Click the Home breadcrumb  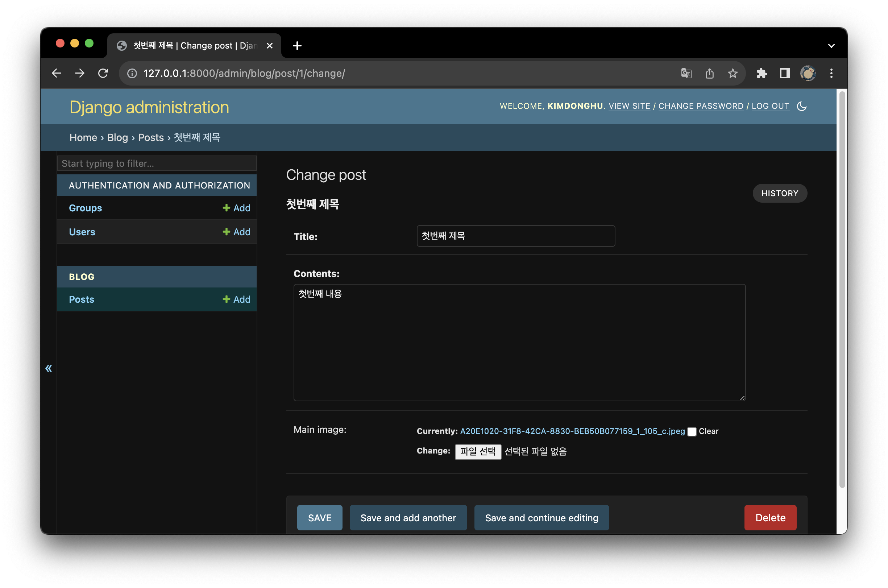(83, 138)
